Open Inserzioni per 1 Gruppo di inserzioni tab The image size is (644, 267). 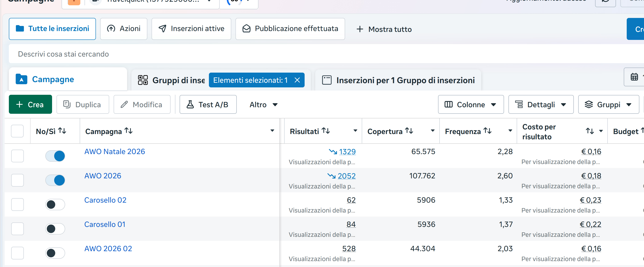pyautogui.click(x=398, y=80)
